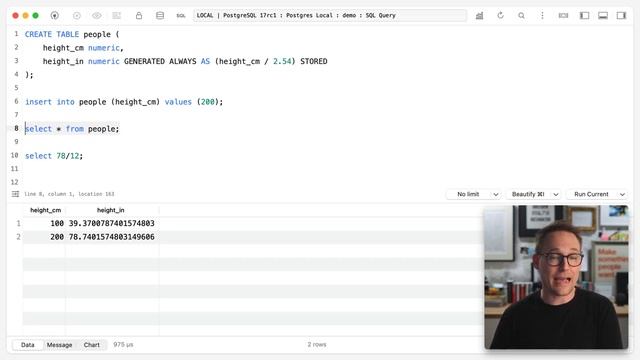
Task: Click the Run Current button
Action: (x=591, y=194)
